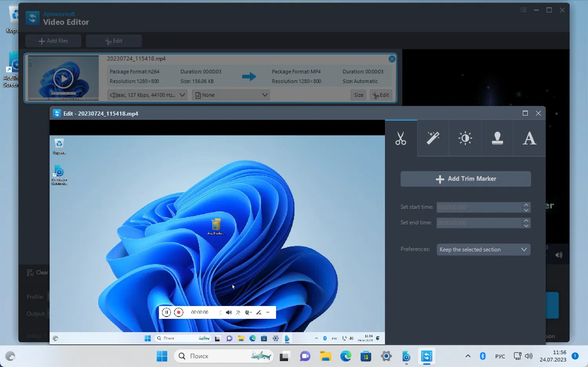Click the Add Trim Marker button

pos(466,179)
